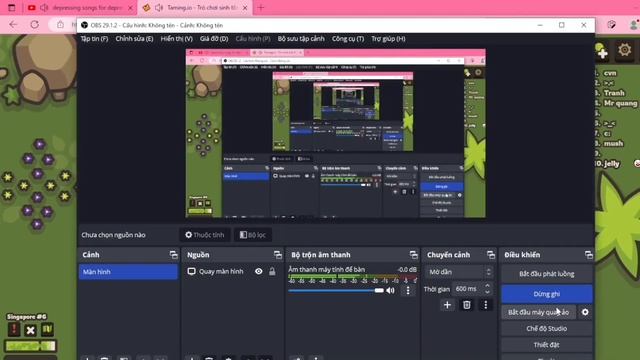Screen dimensions: 640x360
Task: Enable Chế độ Studio mode
Action: tap(547, 329)
